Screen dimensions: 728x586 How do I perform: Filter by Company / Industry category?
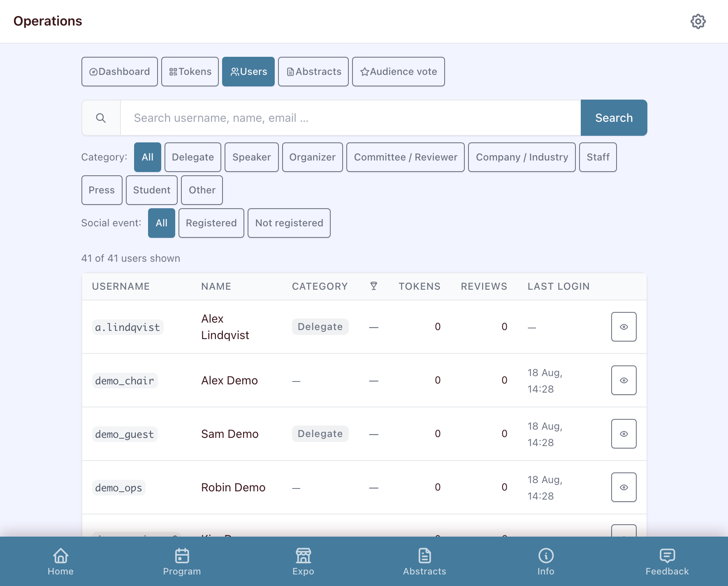[x=522, y=157]
